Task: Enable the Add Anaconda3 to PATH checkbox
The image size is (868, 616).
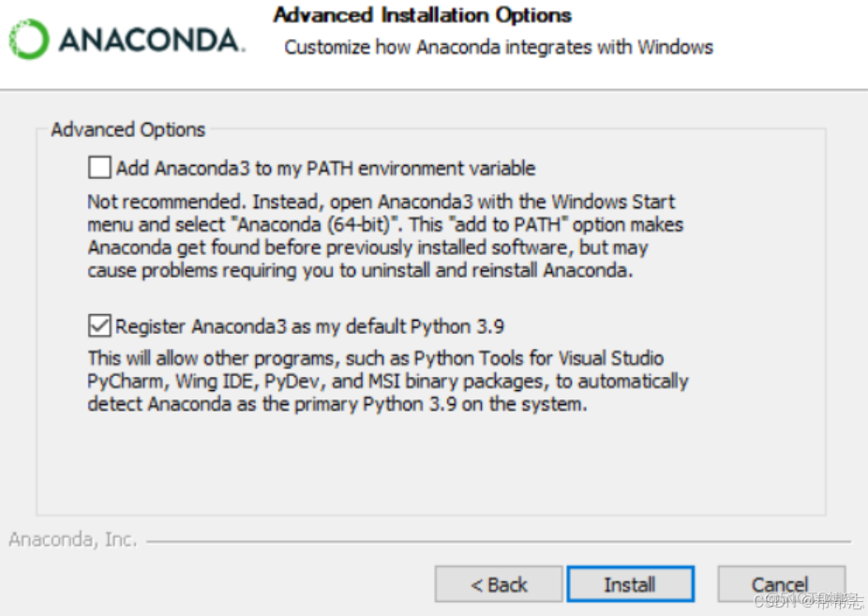Action: (98, 169)
